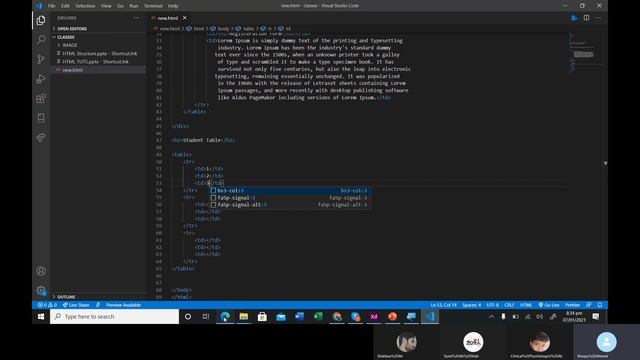This screenshot has height=360, width=640.
Task: Open Microsoft Edge from the taskbar
Action: [225, 316]
